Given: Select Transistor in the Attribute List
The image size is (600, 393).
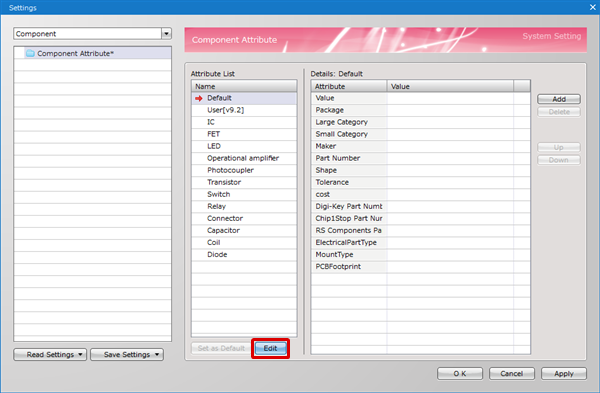Looking at the screenshot, I should 244,182.
